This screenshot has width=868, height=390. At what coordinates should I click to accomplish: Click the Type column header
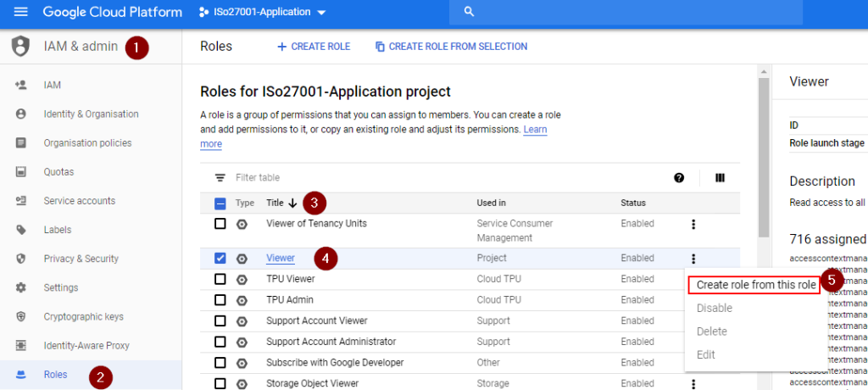pos(245,203)
